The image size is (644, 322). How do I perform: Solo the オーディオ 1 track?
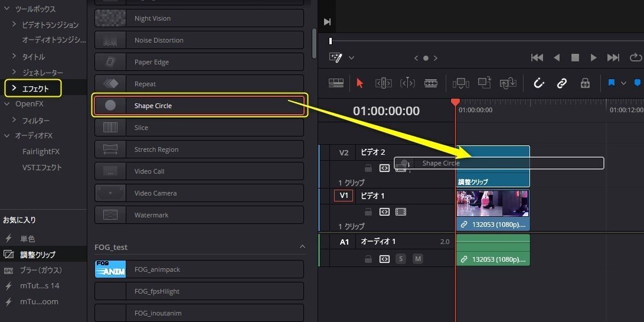[x=401, y=259]
